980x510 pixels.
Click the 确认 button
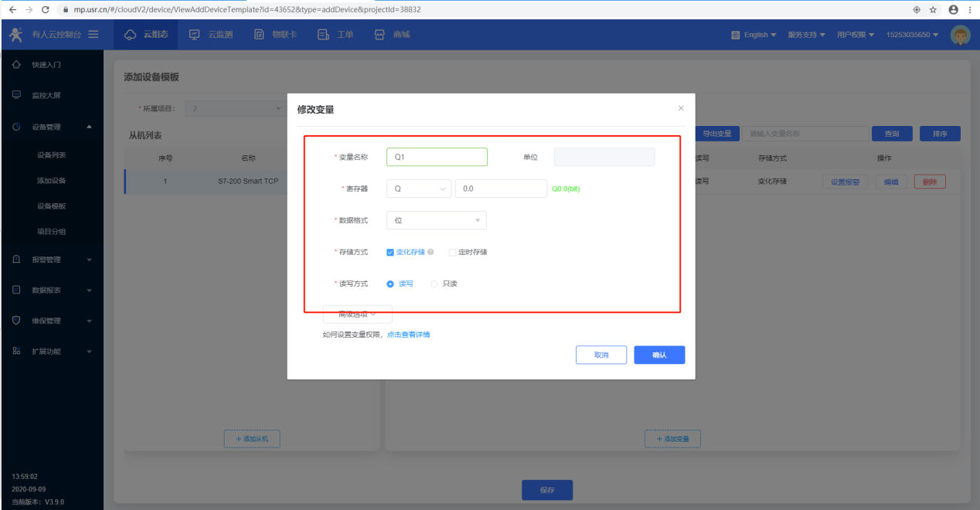point(659,355)
